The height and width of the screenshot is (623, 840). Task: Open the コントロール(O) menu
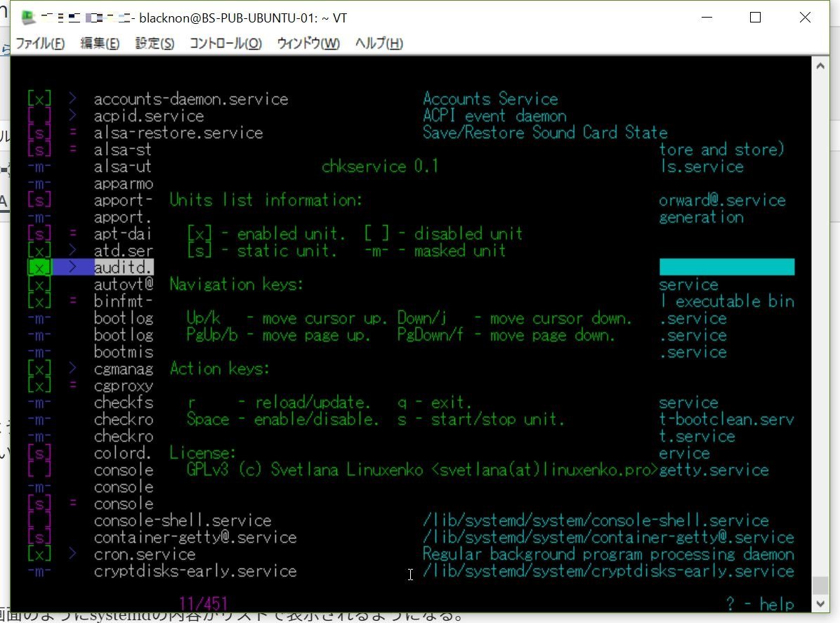[x=225, y=44]
